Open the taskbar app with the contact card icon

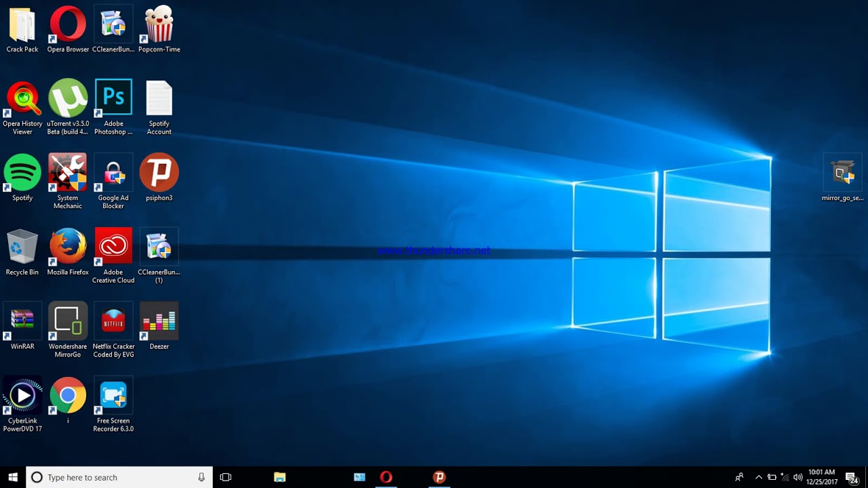(x=359, y=477)
